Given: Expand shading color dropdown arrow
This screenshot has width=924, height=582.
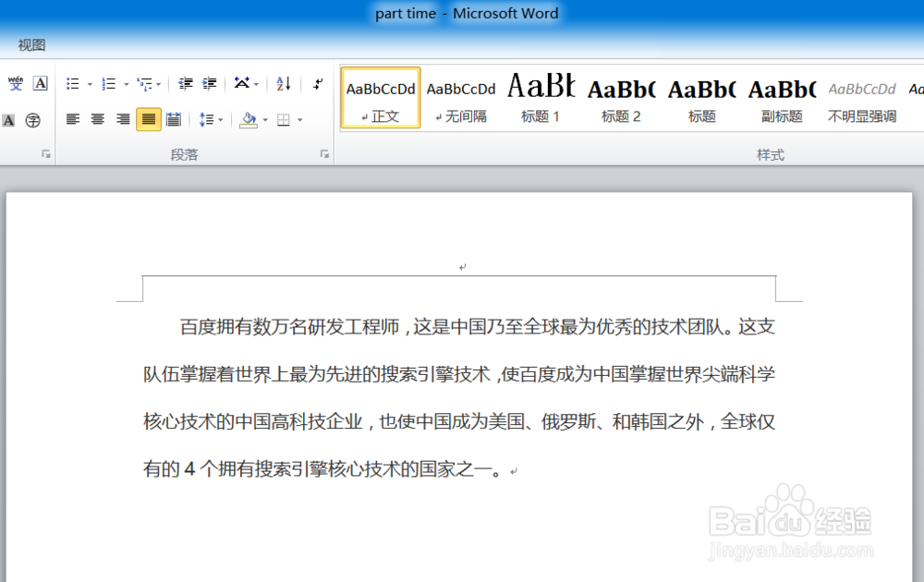Looking at the screenshot, I should point(265,120).
